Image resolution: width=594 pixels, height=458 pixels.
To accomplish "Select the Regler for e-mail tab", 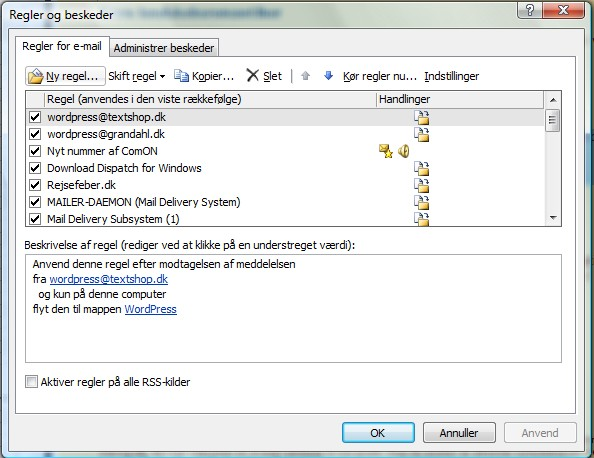I will click(62, 46).
